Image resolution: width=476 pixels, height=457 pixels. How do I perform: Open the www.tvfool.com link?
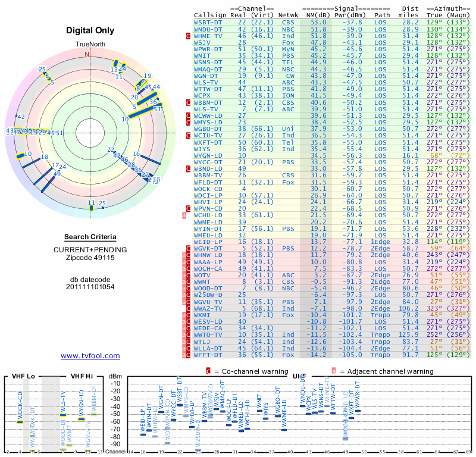click(x=90, y=356)
